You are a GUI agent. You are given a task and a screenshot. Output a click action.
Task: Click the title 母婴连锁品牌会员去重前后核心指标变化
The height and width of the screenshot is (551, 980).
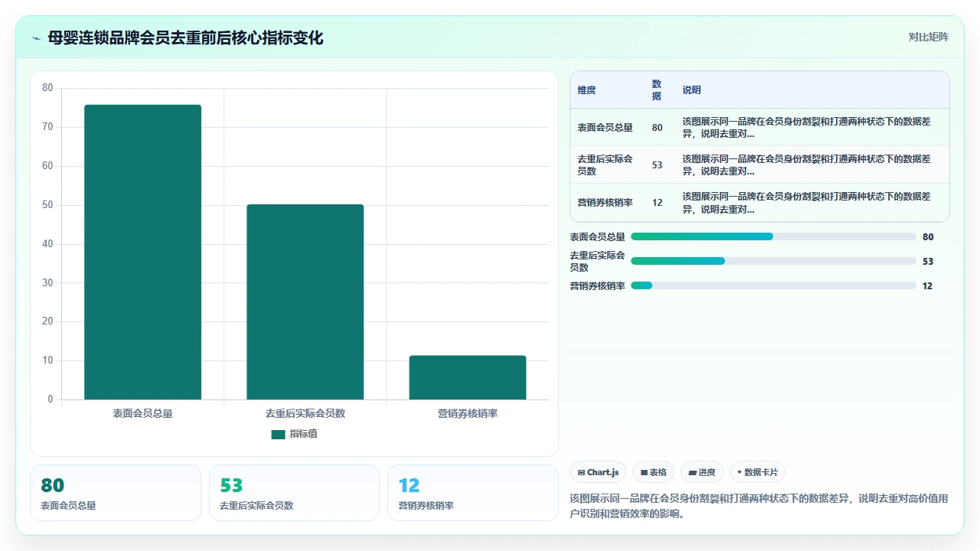[185, 38]
